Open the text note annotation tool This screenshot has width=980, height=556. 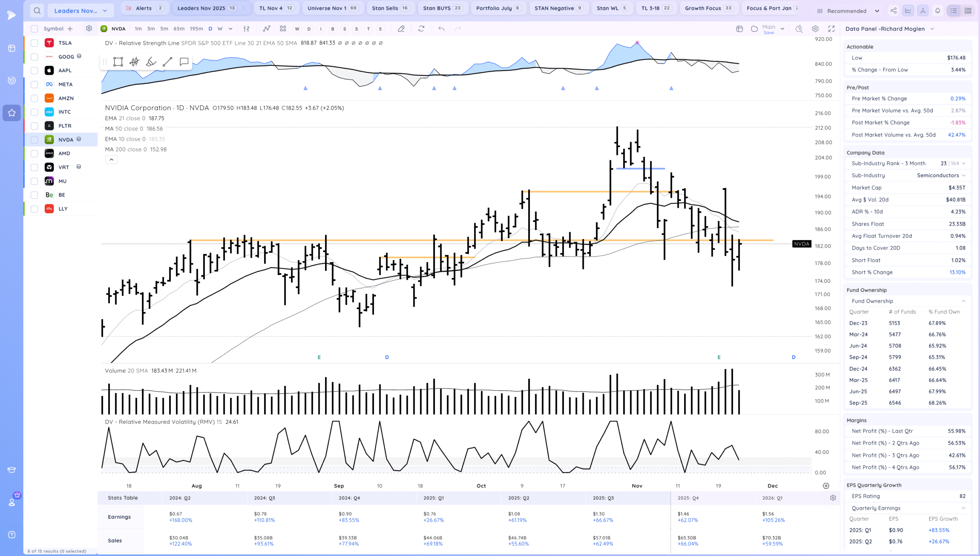[x=184, y=62]
